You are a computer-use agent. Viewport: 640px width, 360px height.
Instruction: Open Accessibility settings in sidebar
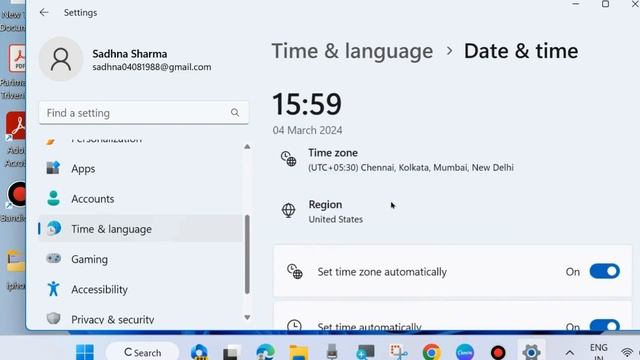(x=140, y=289)
